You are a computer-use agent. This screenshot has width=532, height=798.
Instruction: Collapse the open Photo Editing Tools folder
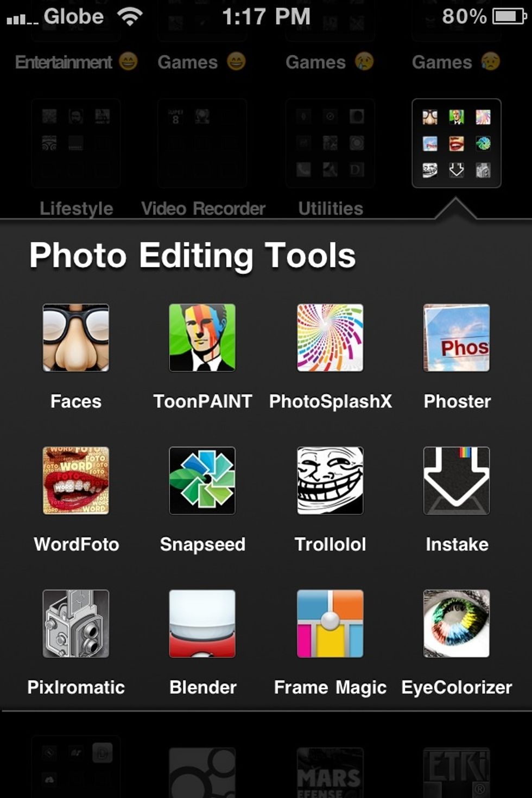tap(457, 143)
